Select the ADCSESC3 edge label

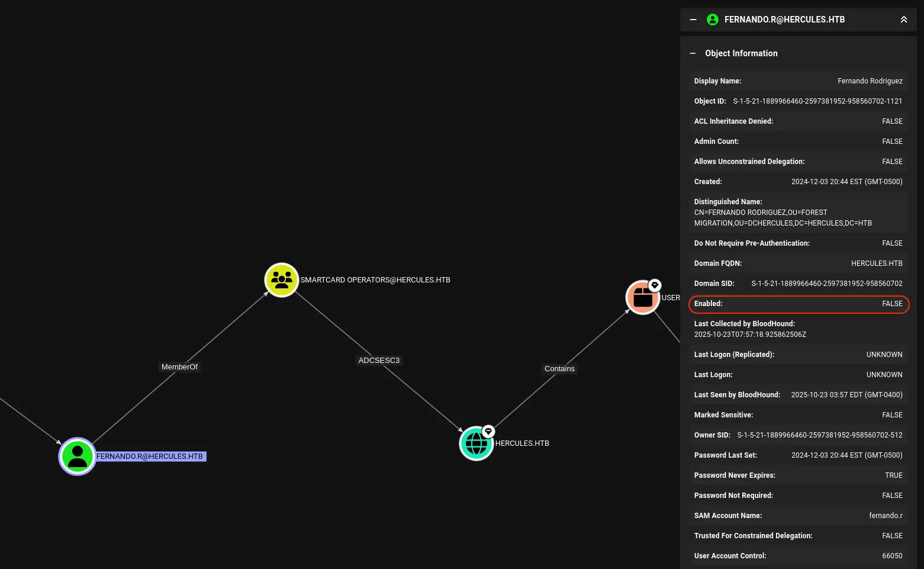coord(379,360)
